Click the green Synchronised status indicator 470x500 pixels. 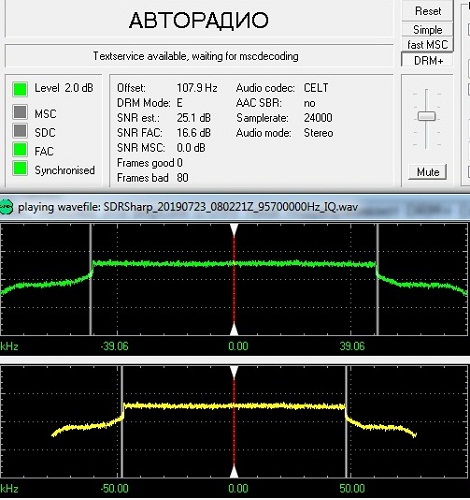pyautogui.click(x=20, y=168)
